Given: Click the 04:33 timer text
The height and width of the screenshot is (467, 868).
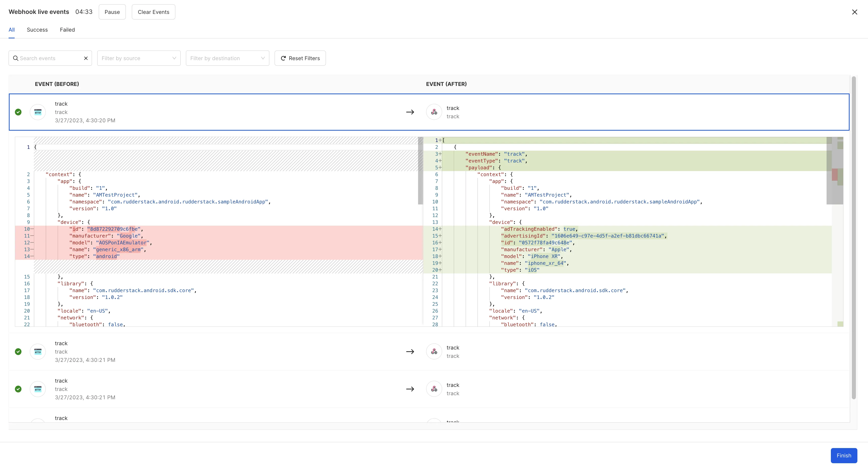Looking at the screenshot, I should (x=84, y=12).
